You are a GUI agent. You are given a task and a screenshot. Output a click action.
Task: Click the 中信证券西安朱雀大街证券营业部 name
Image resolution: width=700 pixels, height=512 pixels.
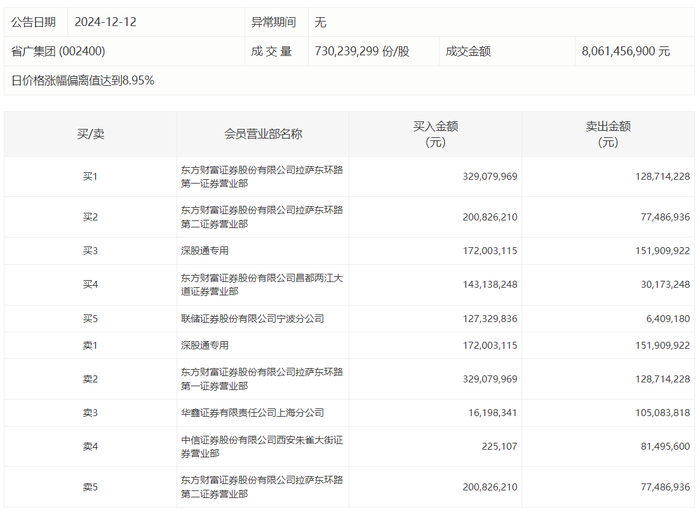pyautogui.click(x=262, y=446)
